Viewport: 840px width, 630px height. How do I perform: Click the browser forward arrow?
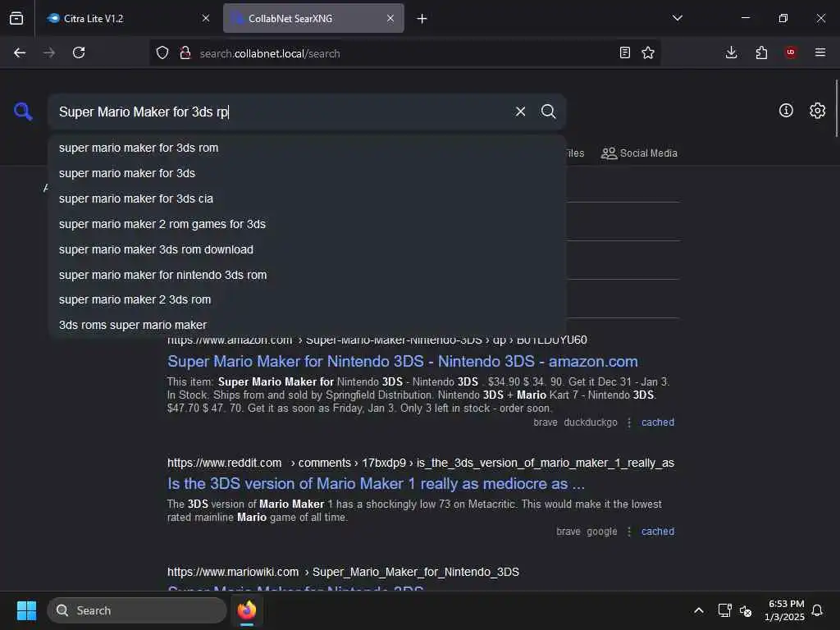coord(48,52)
